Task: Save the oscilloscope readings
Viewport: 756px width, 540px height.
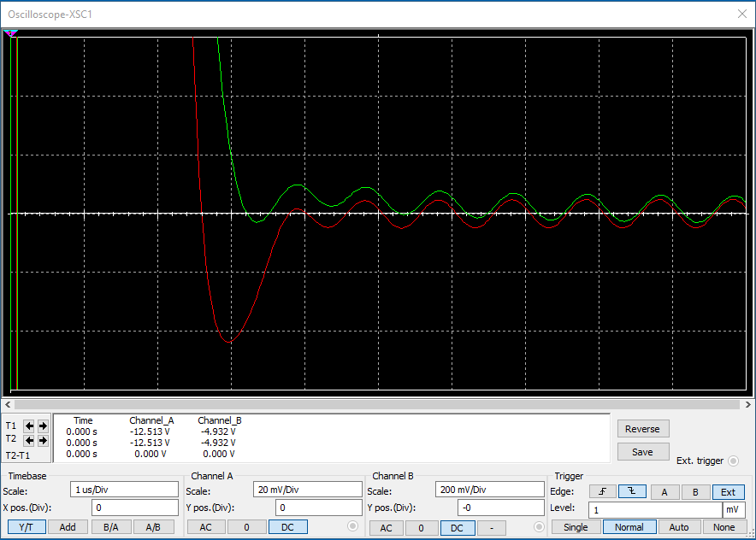Action: coord(642,451)
